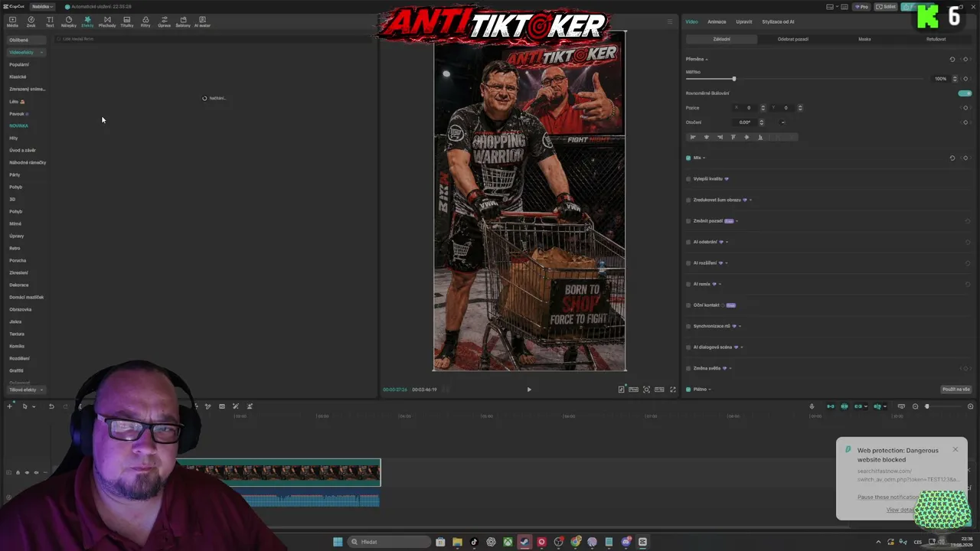Enable the Vylepši kvalitu checkbox
Image resolution: width=980 pixels, height=551 pixels.
688,179
